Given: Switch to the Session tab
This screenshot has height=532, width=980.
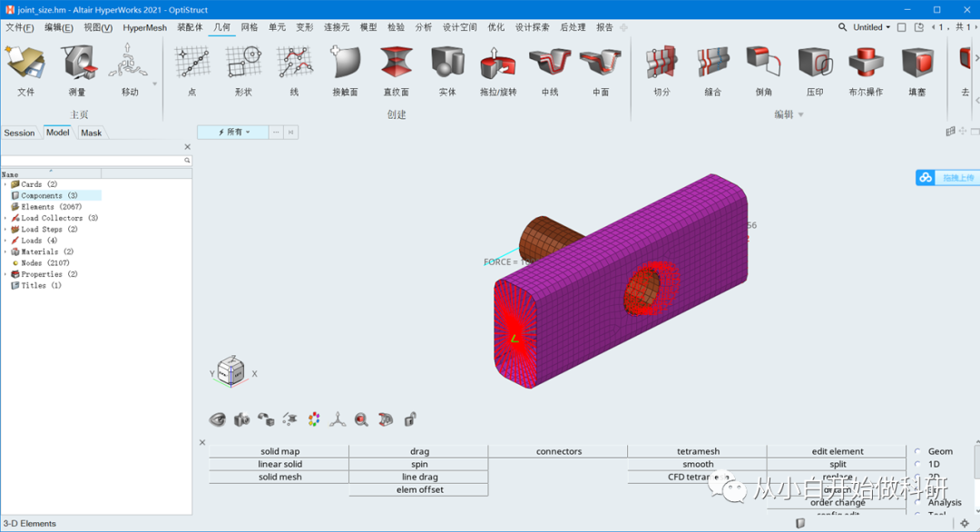Looking at the screenshot, I should 20,132.
